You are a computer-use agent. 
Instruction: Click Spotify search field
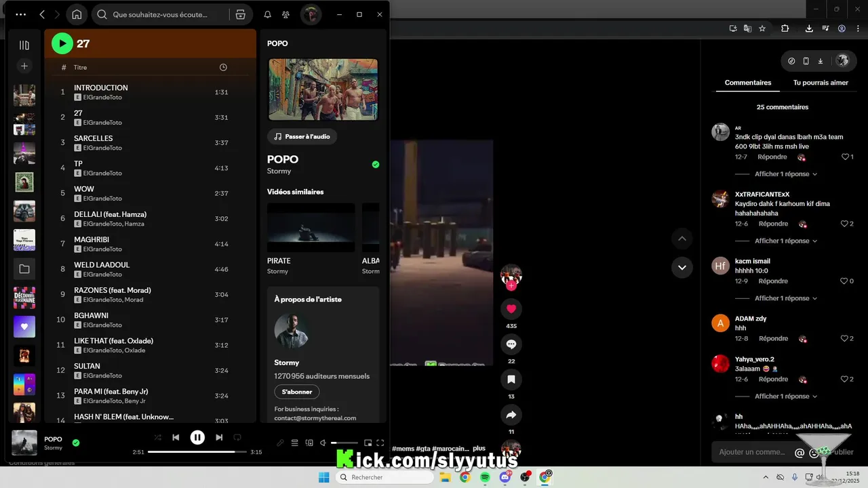point(160,14)
